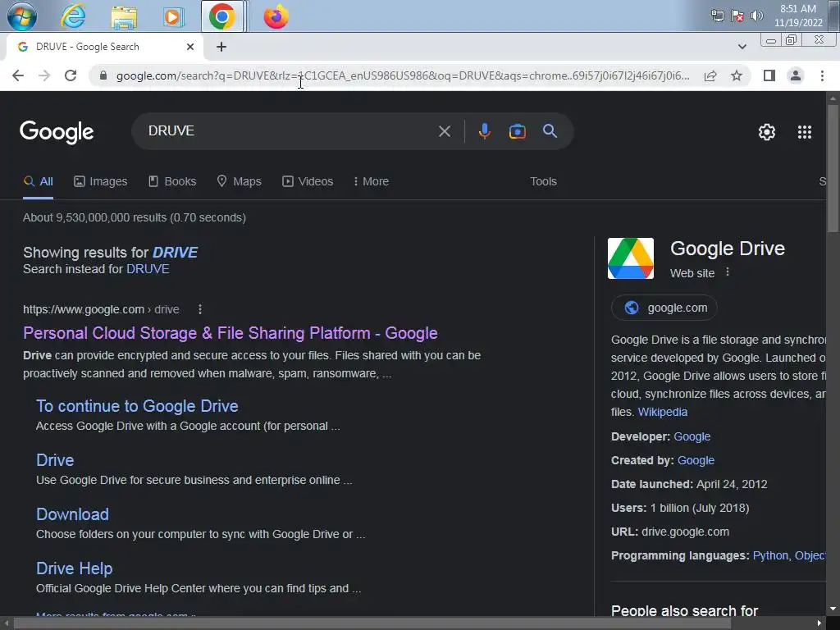Open Google quick settings gear
This screenshot has width=840, height=630.
click(x=767, y=132)
